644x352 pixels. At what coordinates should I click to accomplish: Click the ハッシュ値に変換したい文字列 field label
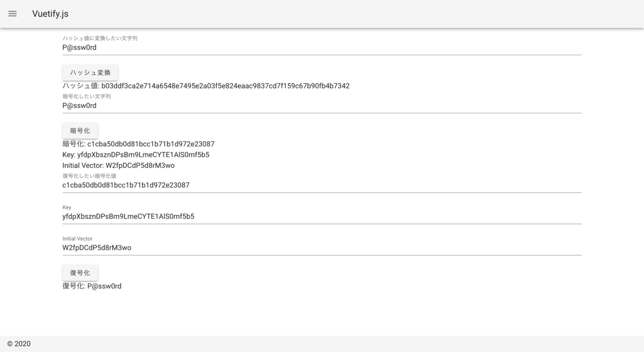[100, 38]
